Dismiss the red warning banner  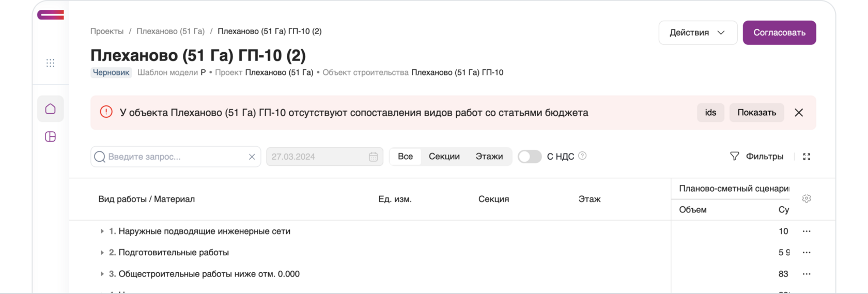[799, 113]
